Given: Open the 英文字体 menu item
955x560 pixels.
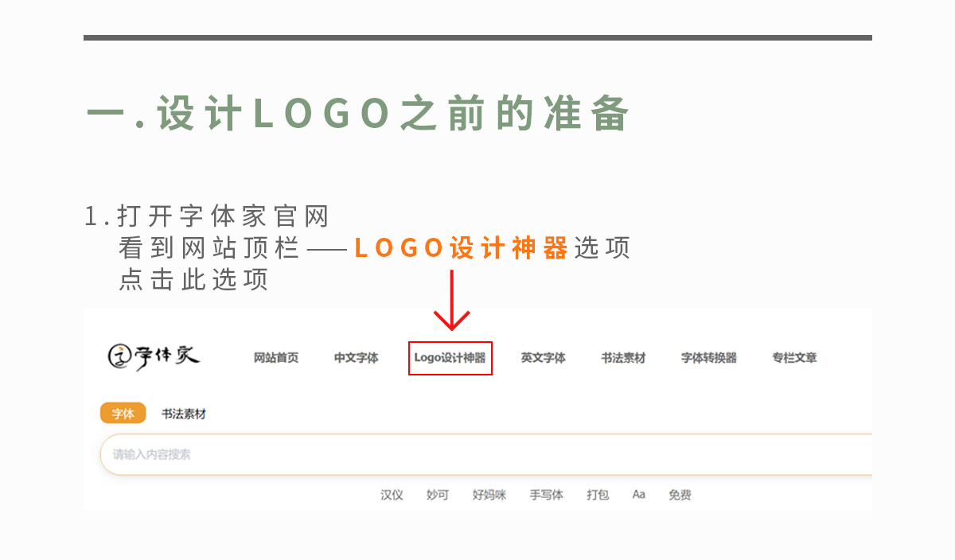Looking at the screenshot, I should click(543, 358).
